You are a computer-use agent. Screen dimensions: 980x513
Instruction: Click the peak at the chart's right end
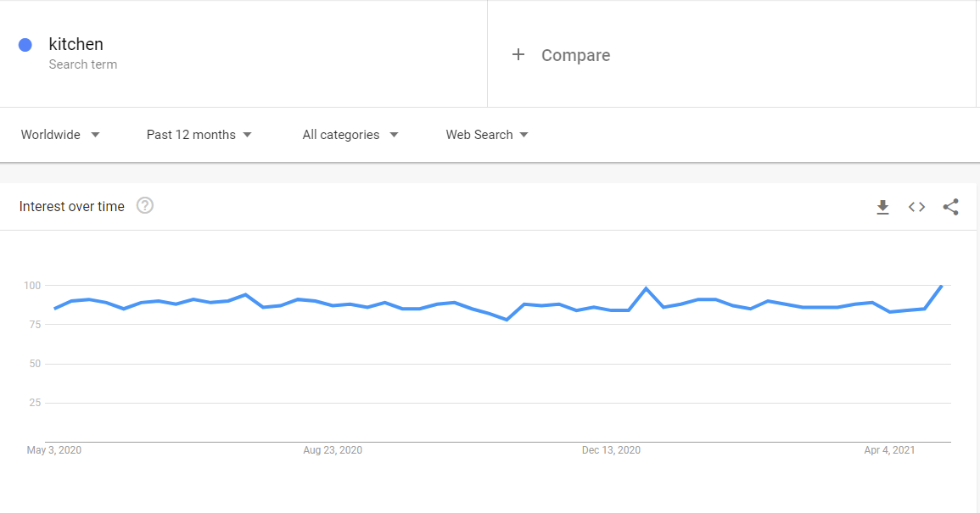pyautogui.click(x=941, y=286)
